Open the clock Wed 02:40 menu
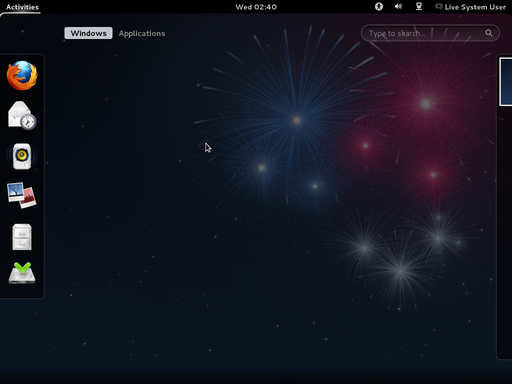 (x=256, y=7)
